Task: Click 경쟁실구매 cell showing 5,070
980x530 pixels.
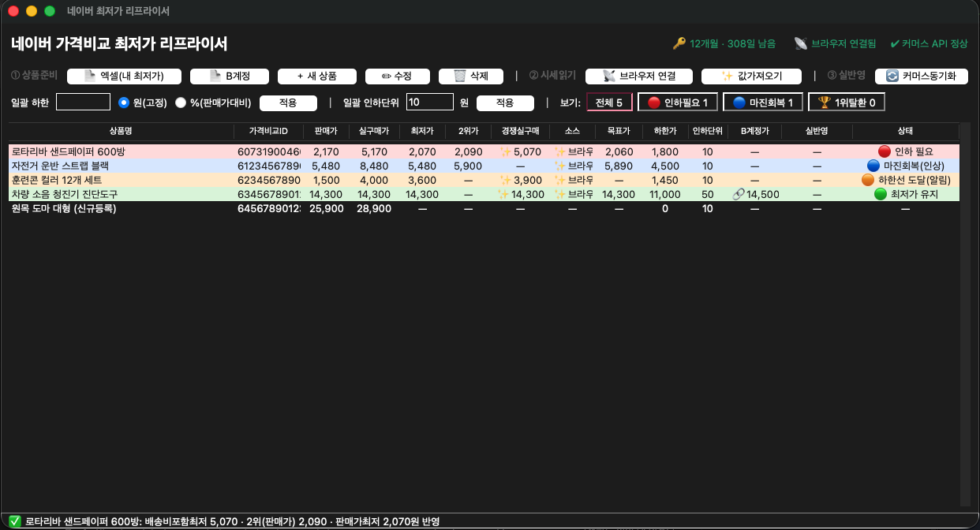Action: [520, 151]
